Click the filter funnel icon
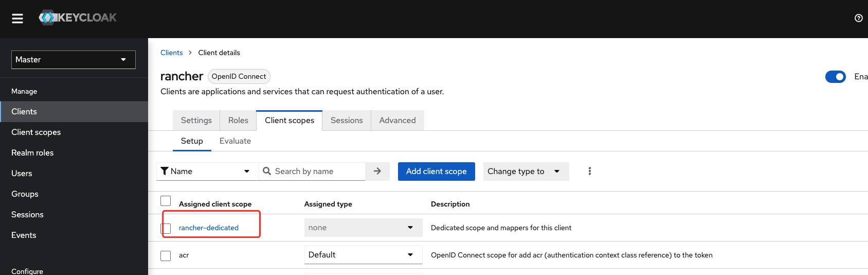 165,171
